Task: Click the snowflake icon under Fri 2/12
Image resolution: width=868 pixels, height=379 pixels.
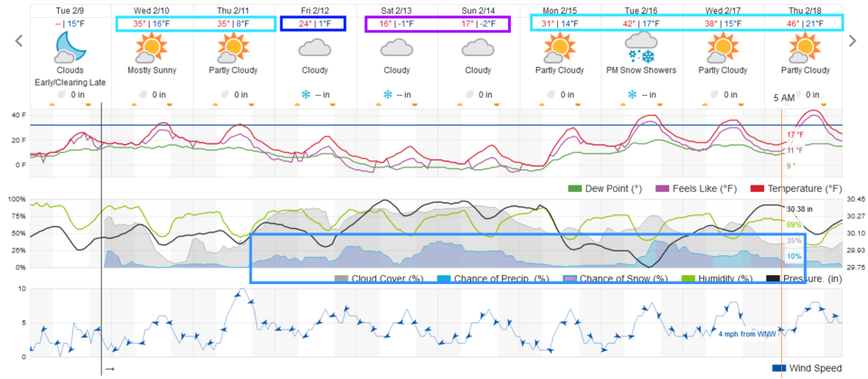Action: point(306,95)
